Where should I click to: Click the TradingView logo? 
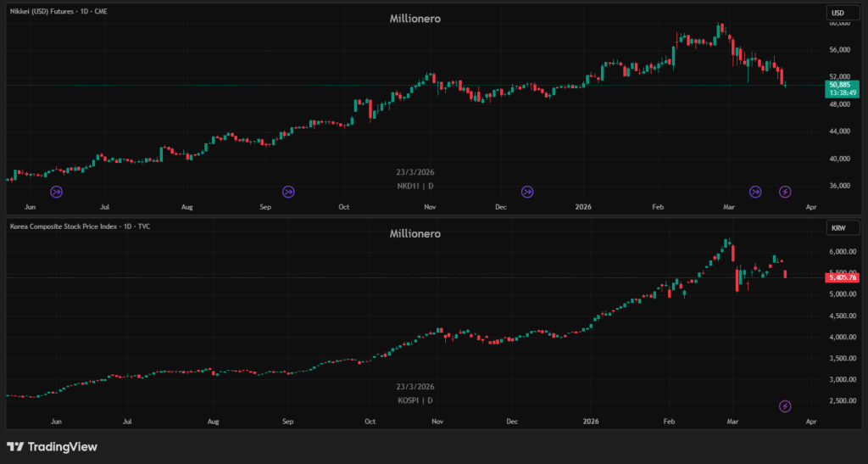pos(52,447)
